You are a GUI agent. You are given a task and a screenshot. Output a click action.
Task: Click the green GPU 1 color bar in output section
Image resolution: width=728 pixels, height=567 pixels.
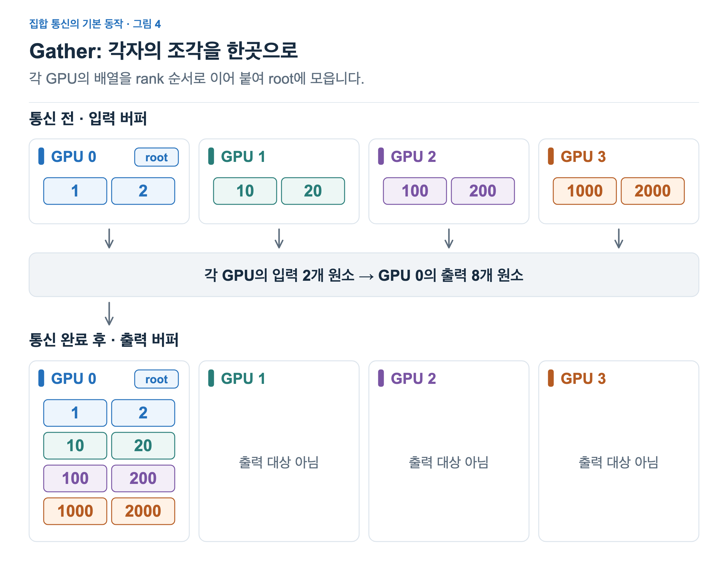[x=211, y=378]
